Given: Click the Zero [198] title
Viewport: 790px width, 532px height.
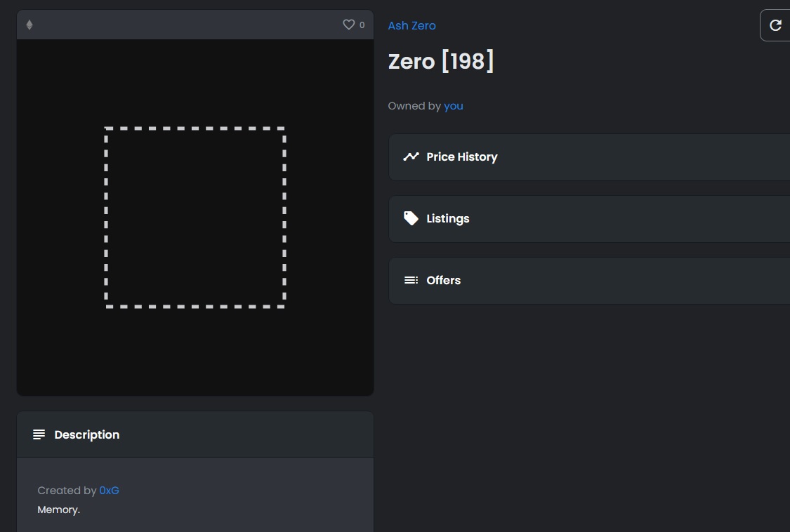Looking at the screenshot, I should click(441, 62).
